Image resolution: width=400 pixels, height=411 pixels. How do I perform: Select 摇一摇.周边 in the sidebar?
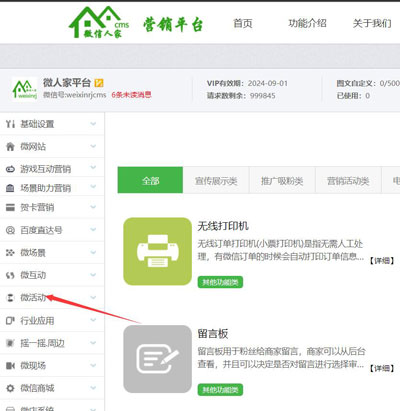click(x=42, y=343)
